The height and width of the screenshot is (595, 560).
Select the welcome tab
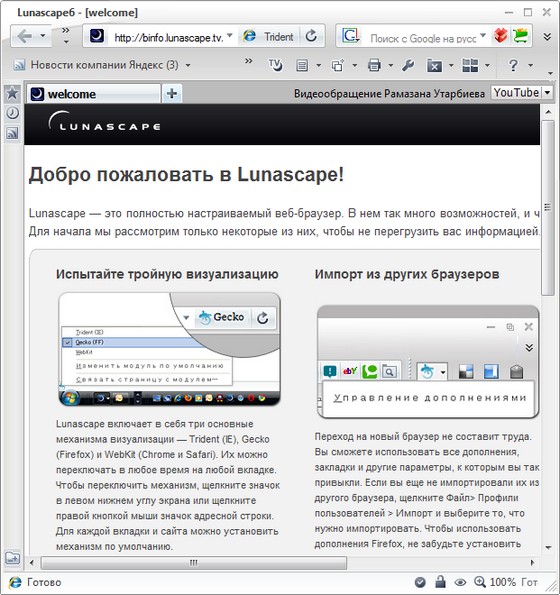(x=94, y=94)
